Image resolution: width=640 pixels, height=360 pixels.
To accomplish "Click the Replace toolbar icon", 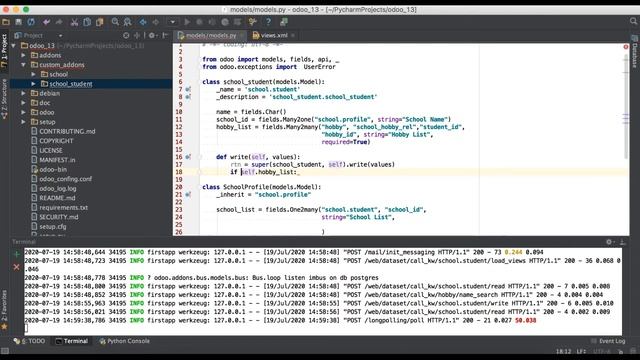I will tap(128, 22).
